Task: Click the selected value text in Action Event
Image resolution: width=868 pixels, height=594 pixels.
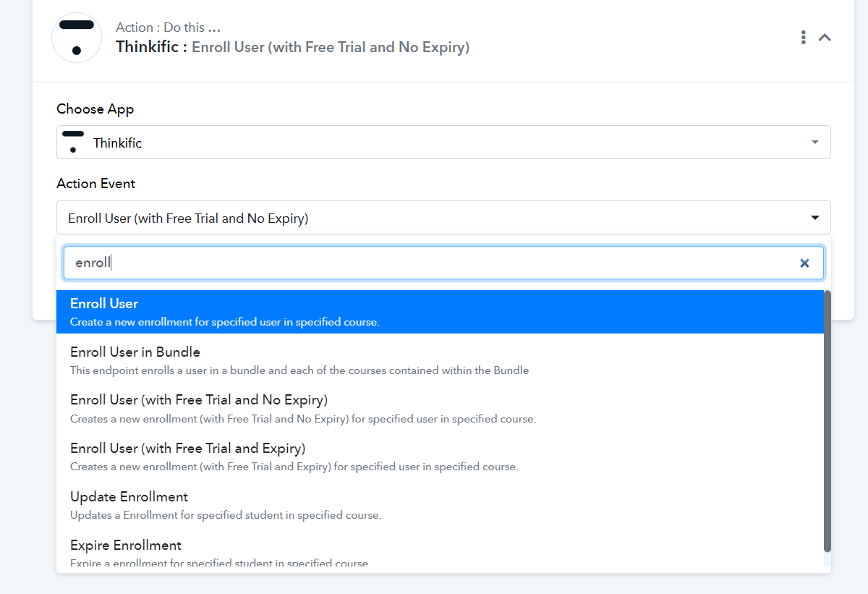Action: point(188,218)
